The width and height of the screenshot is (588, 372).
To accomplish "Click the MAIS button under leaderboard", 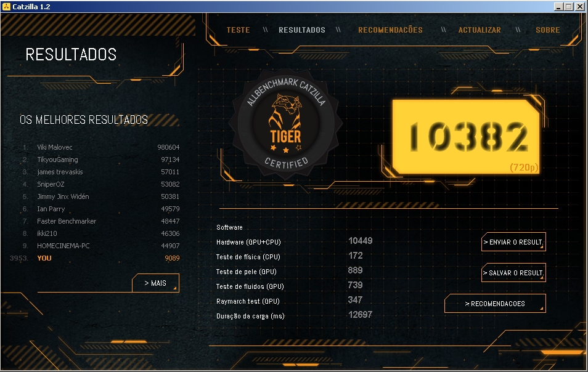I will click(x=155, y=283).
